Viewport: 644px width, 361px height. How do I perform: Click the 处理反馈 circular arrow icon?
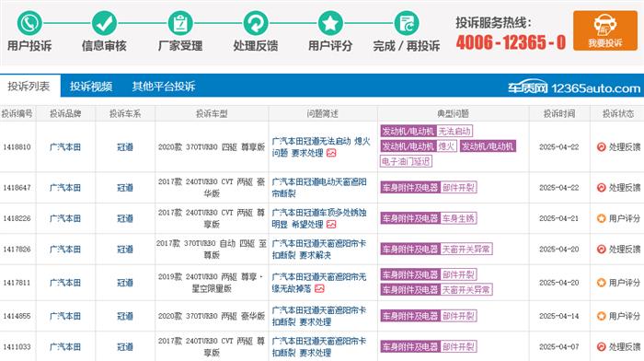pyautogui.click(x=256, y=23)
